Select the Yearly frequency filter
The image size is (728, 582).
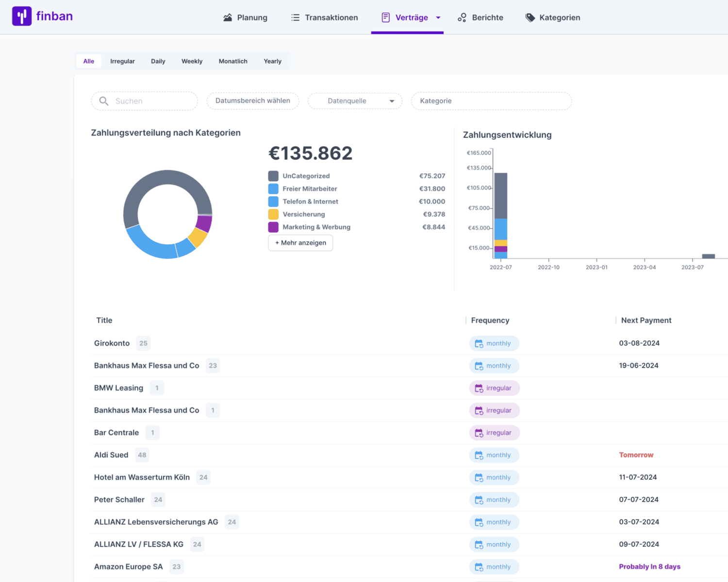pos(272,61)
